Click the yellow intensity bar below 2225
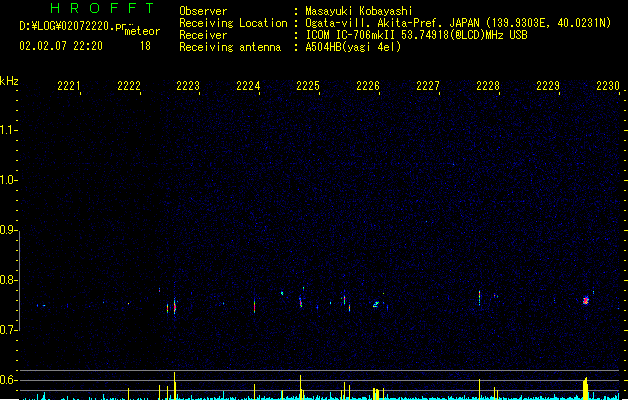This screenshot has height=400, width=629. [x=300, y=387]
